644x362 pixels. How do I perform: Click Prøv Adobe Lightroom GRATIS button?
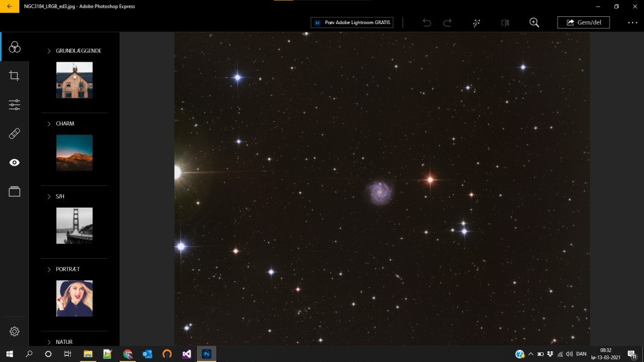(x=352, y=22)
